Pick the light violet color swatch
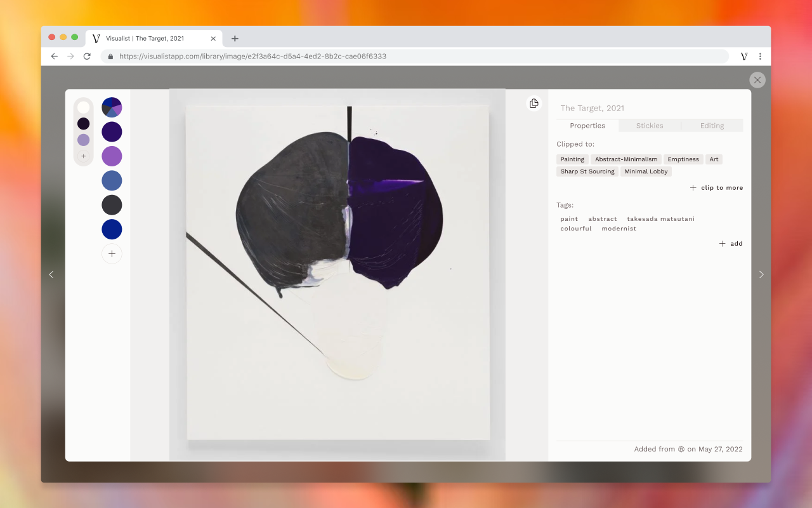This screenshot has width=812, height=508. click(112, 156)
